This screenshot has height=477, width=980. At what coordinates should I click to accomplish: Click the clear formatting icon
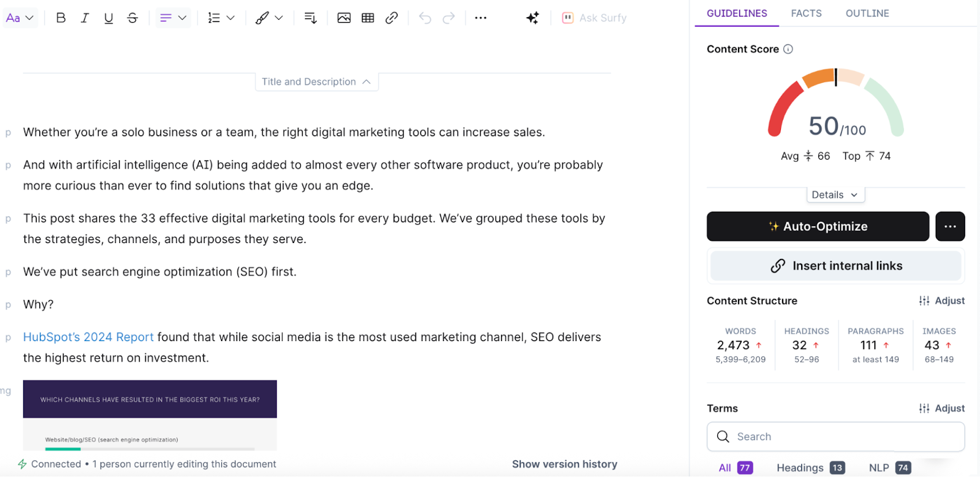311,18
